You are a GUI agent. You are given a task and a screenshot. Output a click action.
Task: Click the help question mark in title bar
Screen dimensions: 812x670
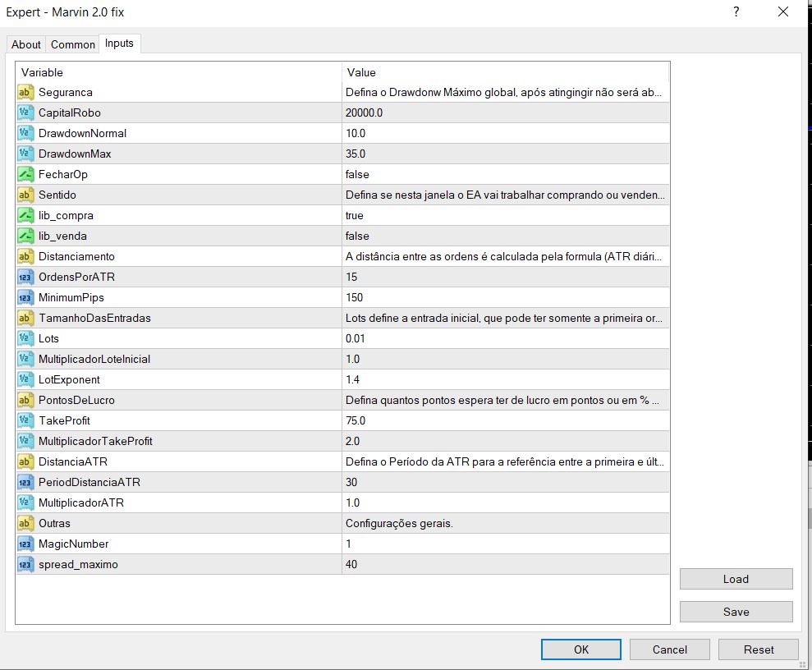736,12
